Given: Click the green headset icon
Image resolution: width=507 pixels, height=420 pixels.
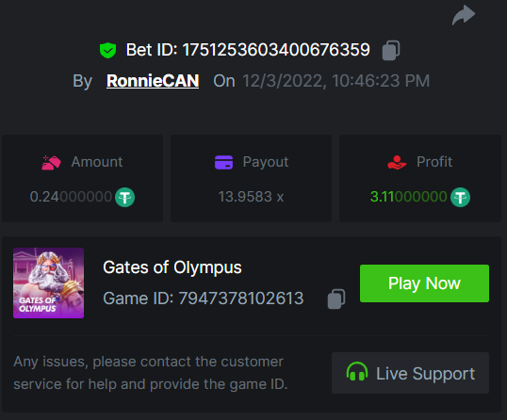Looking at the screenshot, I should point(357,372).
